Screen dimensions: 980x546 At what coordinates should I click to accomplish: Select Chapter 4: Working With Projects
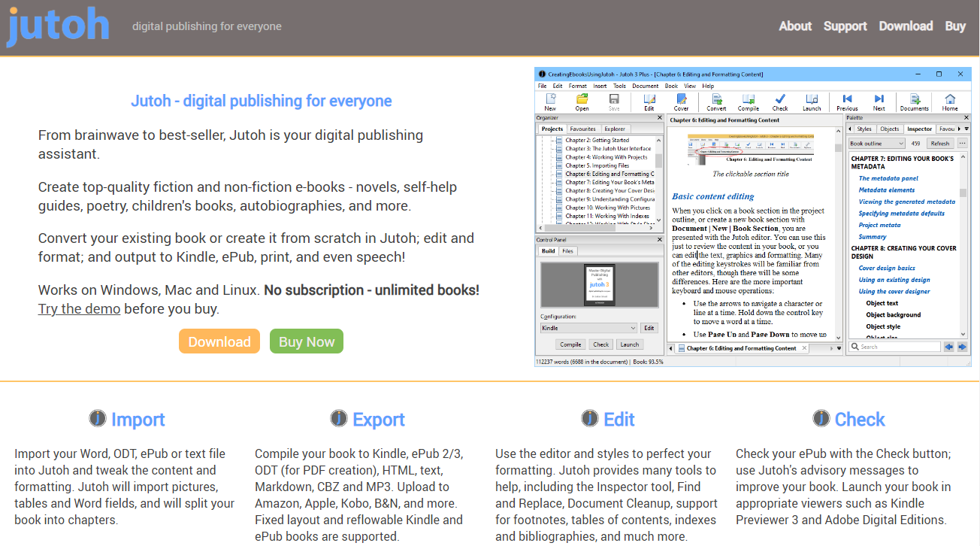pos(606,157)
